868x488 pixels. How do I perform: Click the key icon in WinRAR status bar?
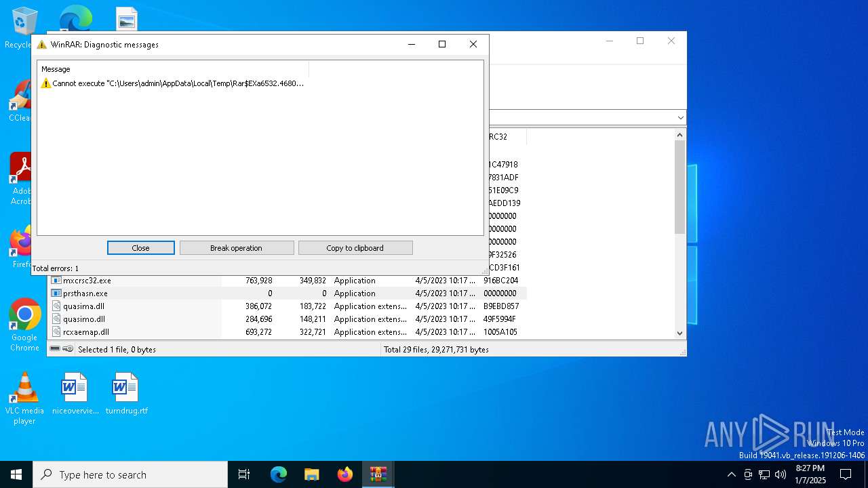68,349
